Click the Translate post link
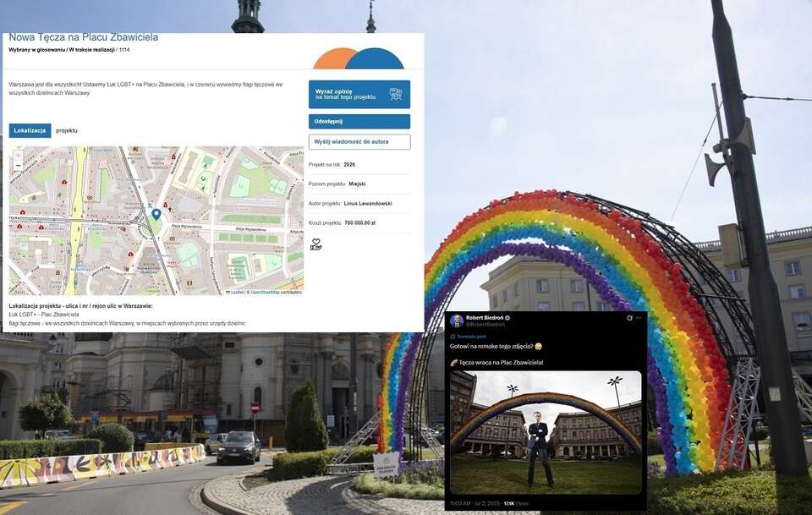812x515 pixels. pos(471,337)
